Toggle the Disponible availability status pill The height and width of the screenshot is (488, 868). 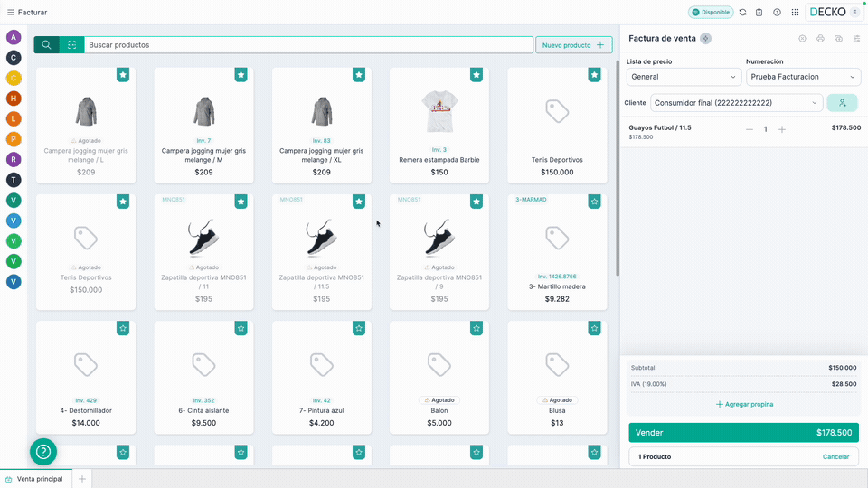pos(711,12)
